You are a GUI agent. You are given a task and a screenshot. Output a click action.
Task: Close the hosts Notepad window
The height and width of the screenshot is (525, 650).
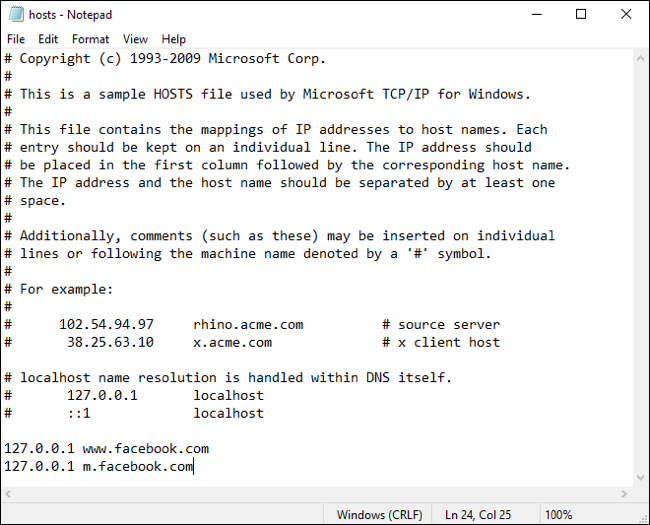pyautogui.click(x=626, y=15)
